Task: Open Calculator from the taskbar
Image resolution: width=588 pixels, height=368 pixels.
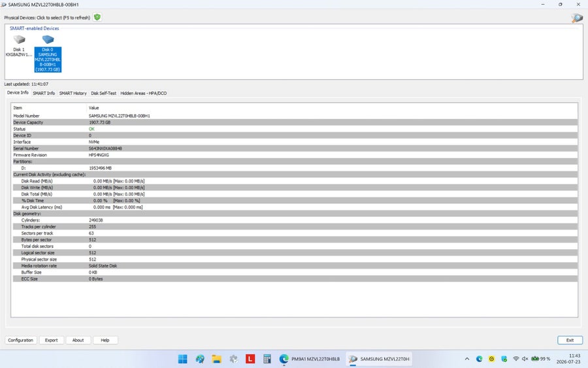Action: click(x=267, y=359)
